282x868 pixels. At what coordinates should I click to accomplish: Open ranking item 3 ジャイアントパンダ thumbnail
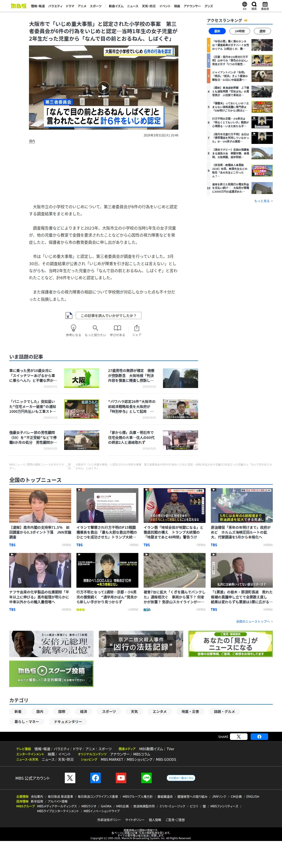point(262,76)
